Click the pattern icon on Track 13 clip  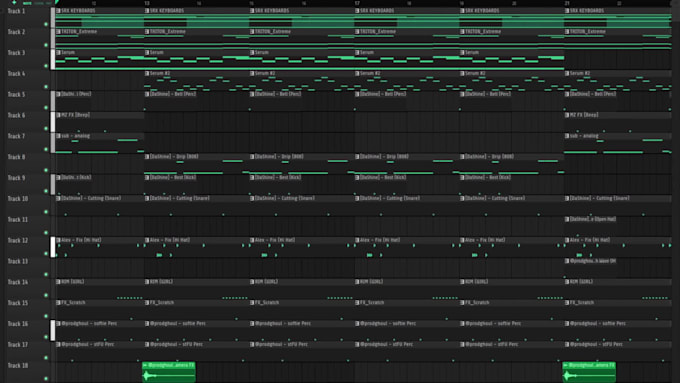[x=567, y=261]
